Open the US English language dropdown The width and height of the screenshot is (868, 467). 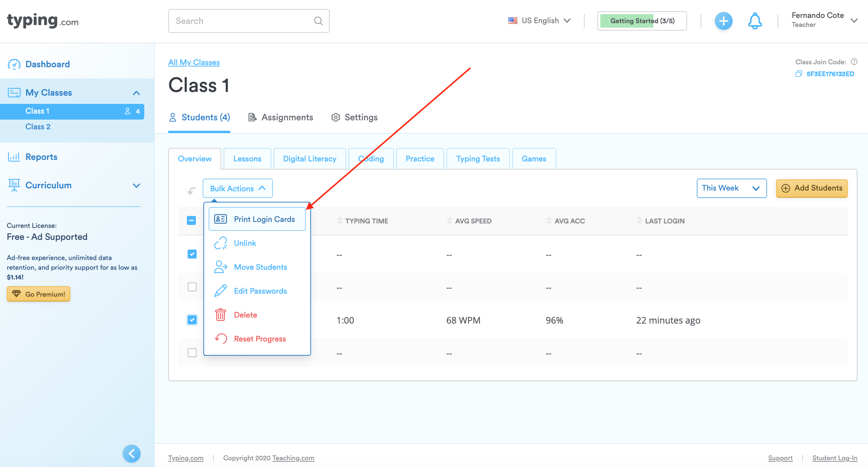click(540, 21)
